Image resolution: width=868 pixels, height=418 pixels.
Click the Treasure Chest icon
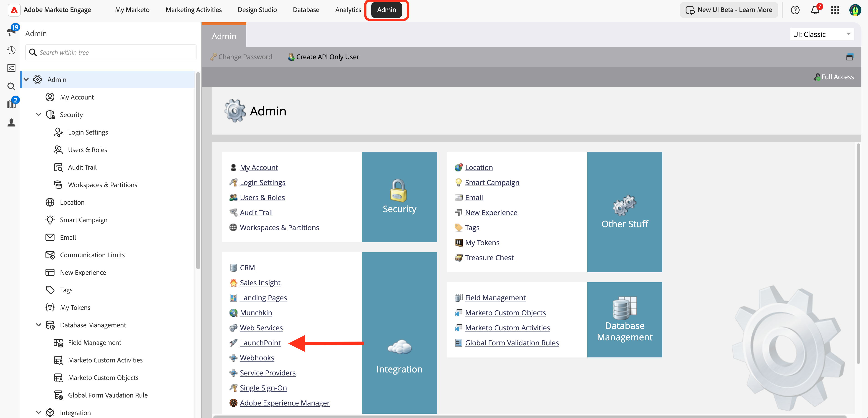point(458,258)
